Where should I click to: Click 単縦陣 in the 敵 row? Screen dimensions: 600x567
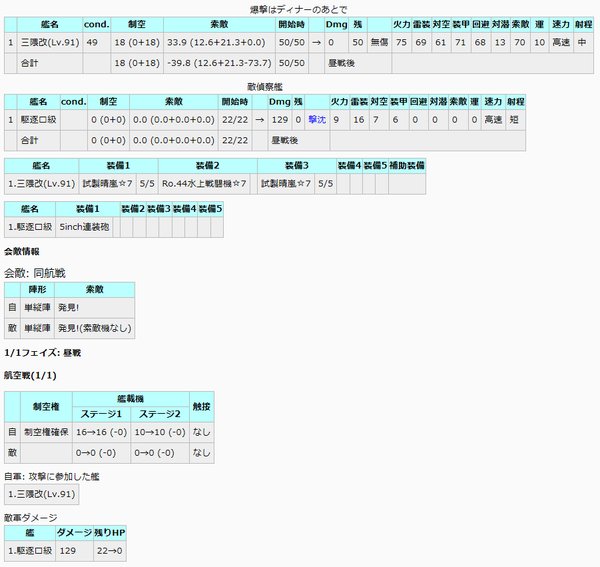coord(38,328)
